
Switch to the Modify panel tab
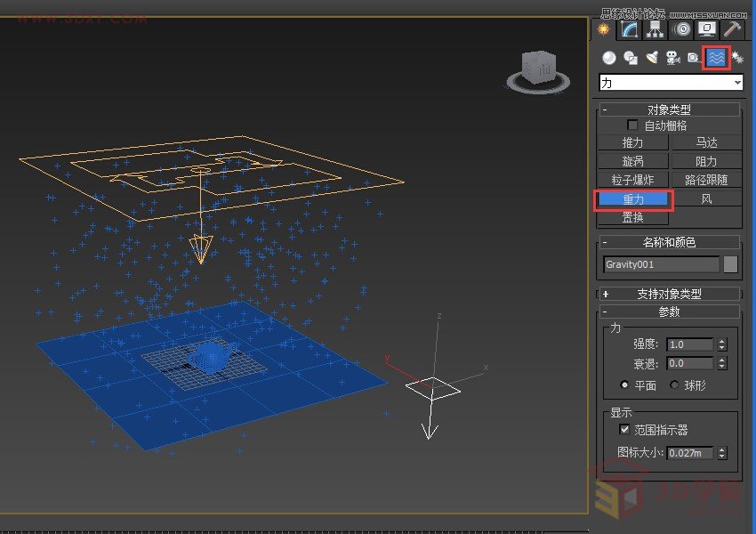(x=627, y=28)
